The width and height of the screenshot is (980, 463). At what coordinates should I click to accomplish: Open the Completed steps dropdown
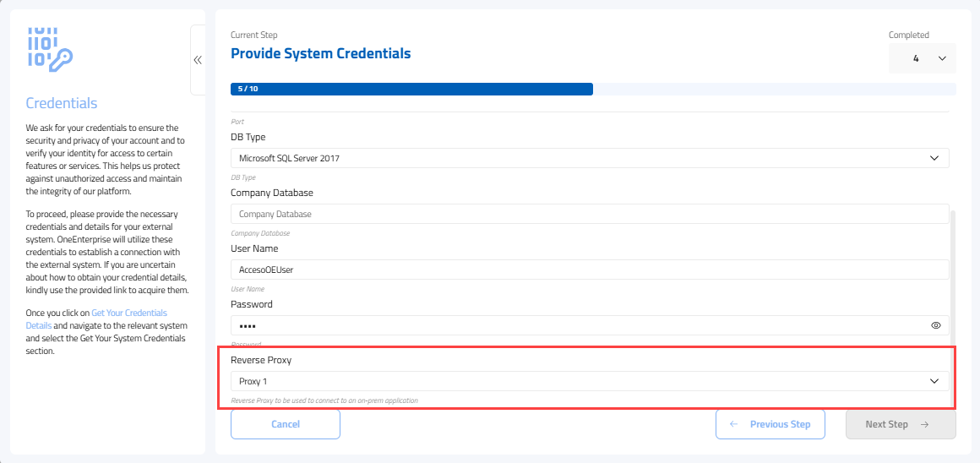tap(922, 58)
